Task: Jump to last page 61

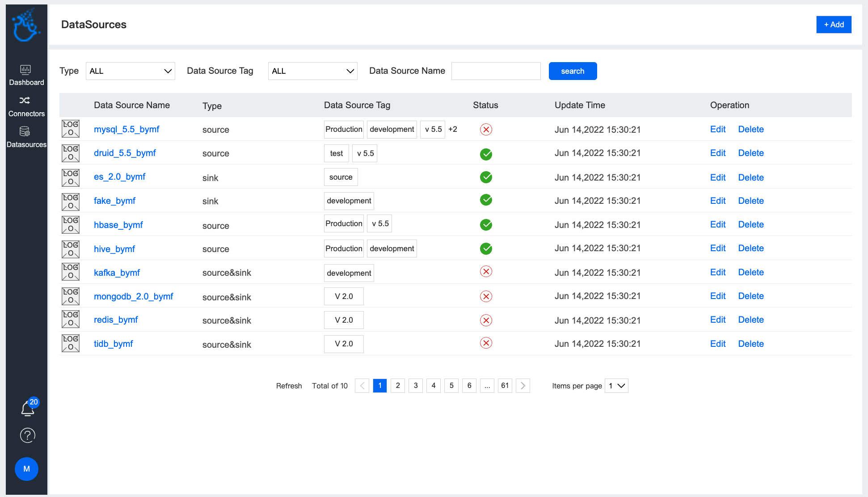Action: [x=505, y=386]
